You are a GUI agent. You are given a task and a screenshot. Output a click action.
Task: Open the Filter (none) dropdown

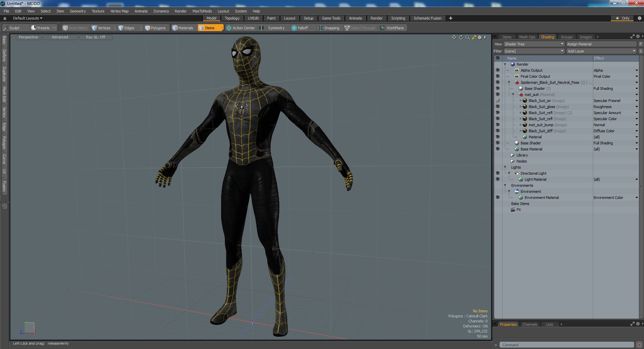click(534, 51)
